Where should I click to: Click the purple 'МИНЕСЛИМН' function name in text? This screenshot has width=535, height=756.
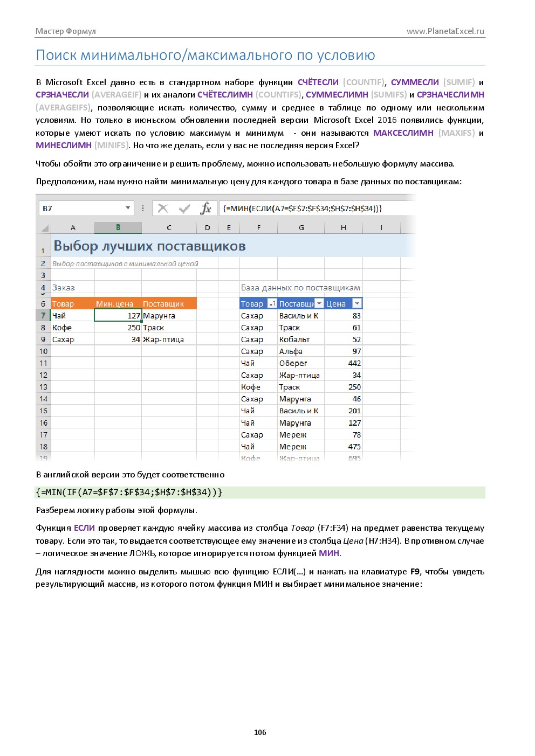tap(64, 145)
